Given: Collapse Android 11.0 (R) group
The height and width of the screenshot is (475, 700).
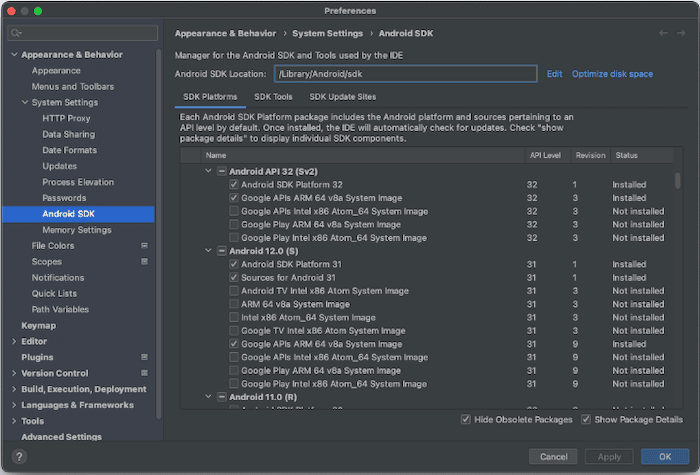Looking at the screenshot, I should coord(208,396).
